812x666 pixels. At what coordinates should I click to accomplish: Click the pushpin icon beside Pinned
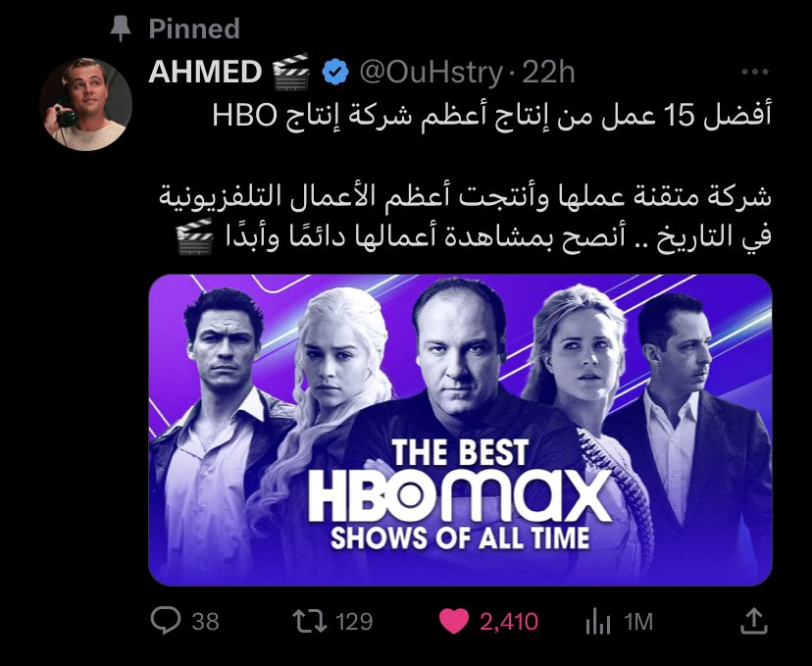pyautogui.click(x=121, y=28)
